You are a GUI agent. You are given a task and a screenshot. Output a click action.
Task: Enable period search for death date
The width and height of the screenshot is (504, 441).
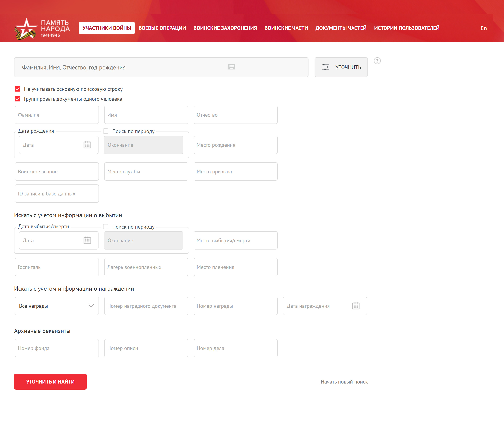pos(106,227)
